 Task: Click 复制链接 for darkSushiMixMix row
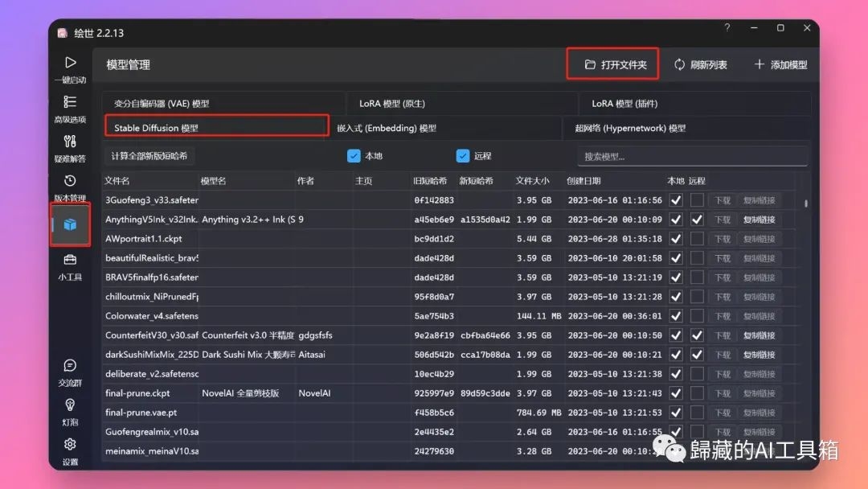pos(759,355)
